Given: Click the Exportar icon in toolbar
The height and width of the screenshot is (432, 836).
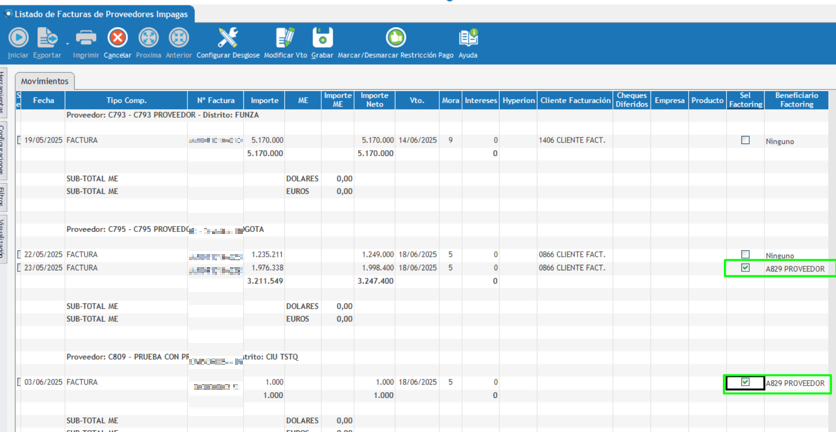Looking at the screenshot, I should tap(47, 39).
